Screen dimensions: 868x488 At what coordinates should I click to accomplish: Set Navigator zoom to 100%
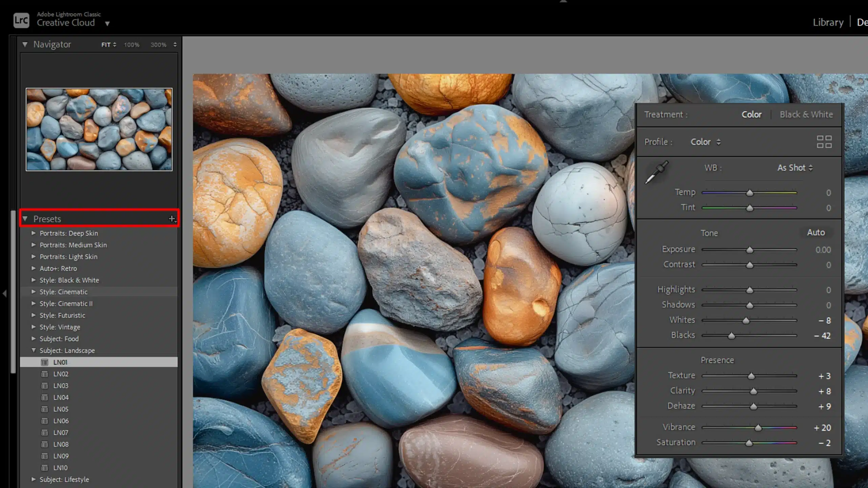tap(132, 45)
